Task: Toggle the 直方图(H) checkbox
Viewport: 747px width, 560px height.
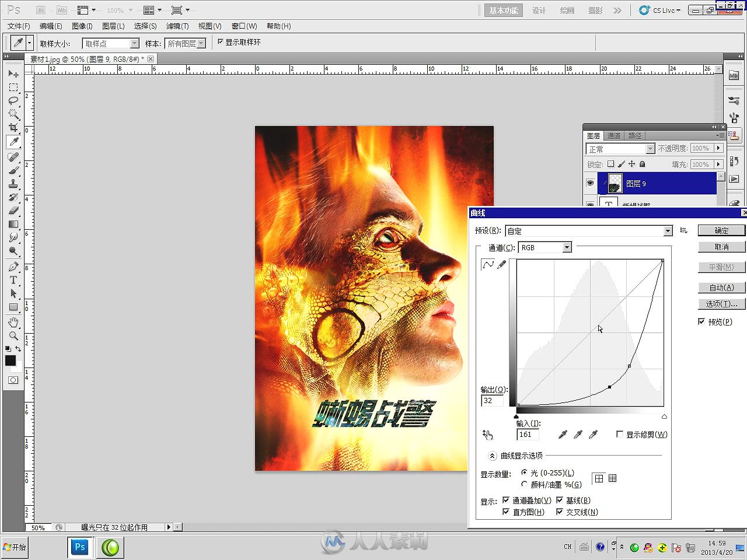Action: (x=506, y=512)
